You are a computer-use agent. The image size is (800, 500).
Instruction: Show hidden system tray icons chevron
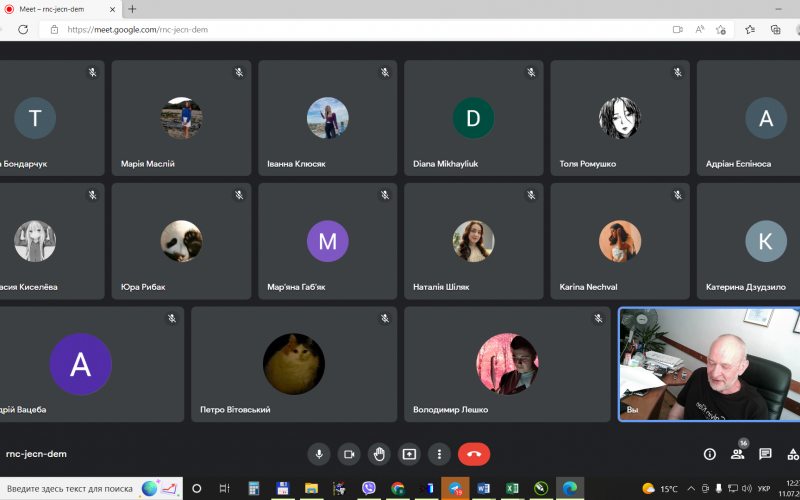(691, 488)
